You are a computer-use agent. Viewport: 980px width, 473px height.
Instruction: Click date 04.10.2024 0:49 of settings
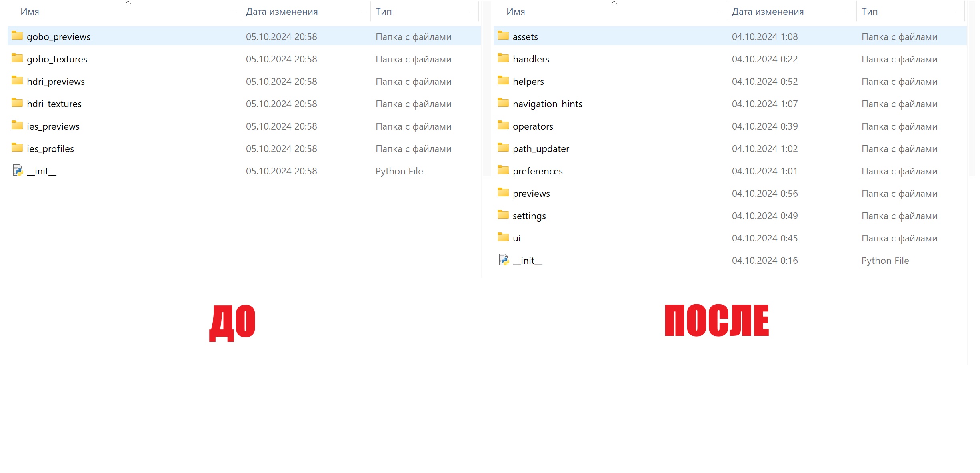[x=765, y=216]
